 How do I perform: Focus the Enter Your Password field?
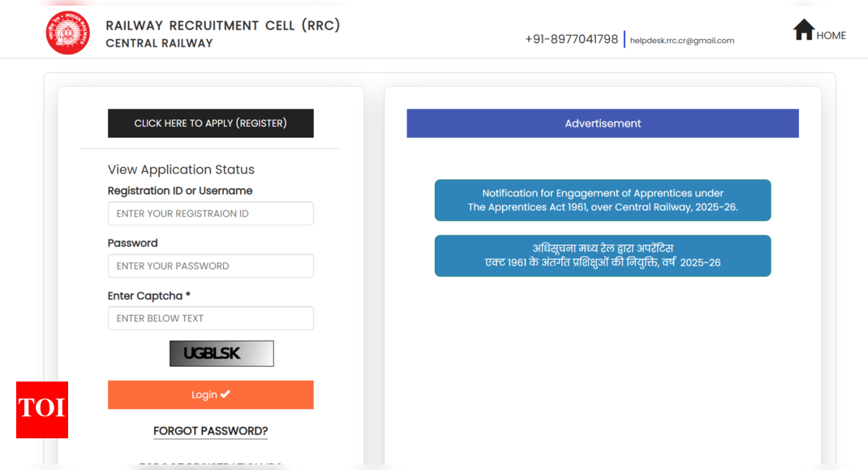coord(210,266)
